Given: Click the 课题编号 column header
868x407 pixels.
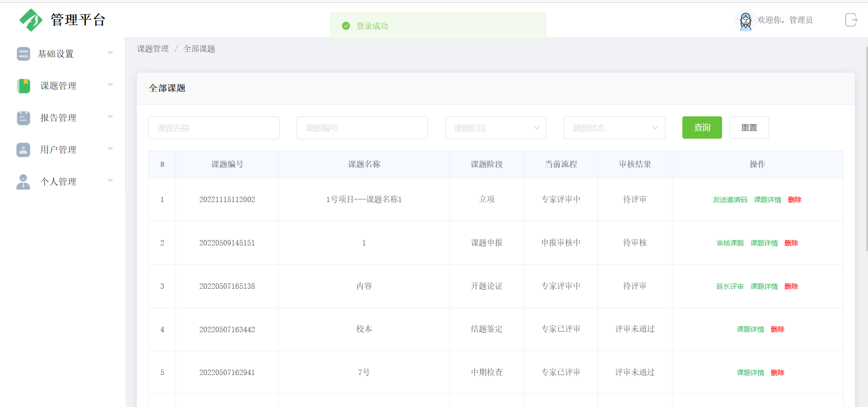Looking at the screenshot, I should pyautogui.click(x=227, y=164).
